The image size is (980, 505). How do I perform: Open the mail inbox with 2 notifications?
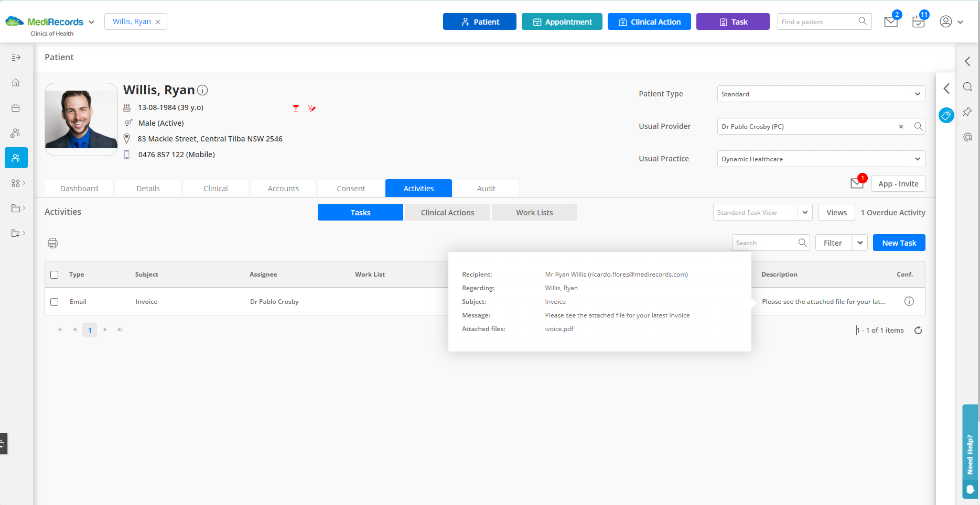point(891,21)
